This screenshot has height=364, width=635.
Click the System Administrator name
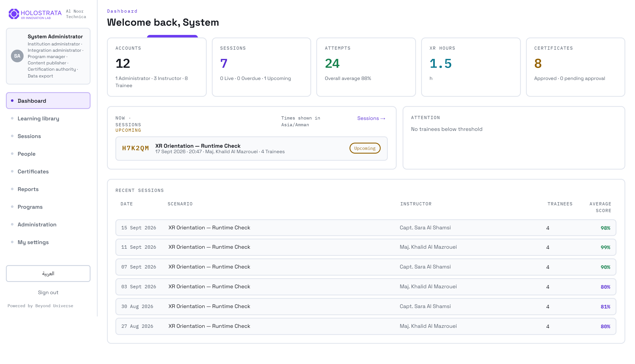tap(55, 36)
